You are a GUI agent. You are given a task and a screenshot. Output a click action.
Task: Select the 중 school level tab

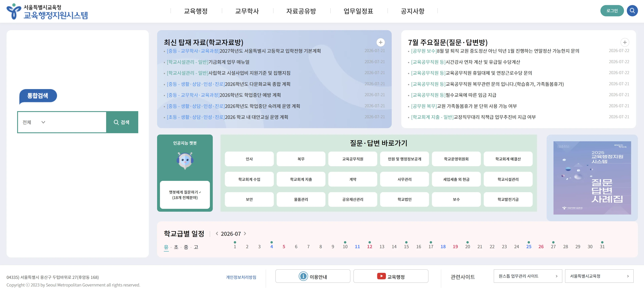(x=186, y=247)
